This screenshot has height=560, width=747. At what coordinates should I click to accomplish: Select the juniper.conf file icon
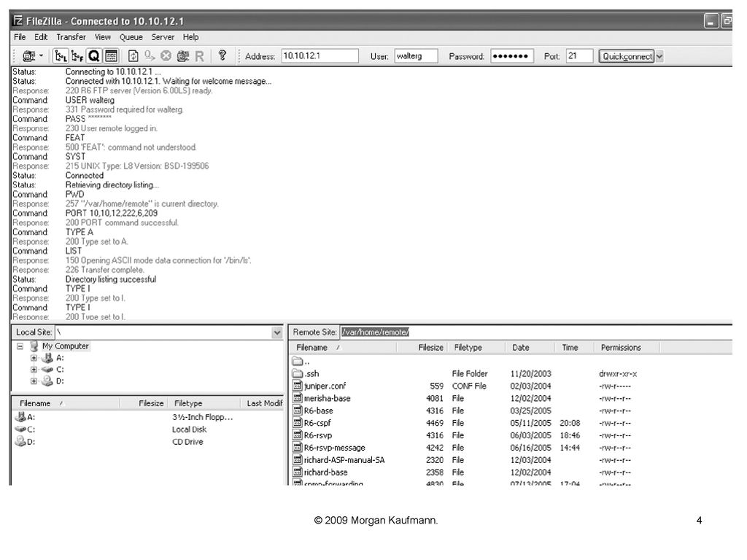point(298,386)
